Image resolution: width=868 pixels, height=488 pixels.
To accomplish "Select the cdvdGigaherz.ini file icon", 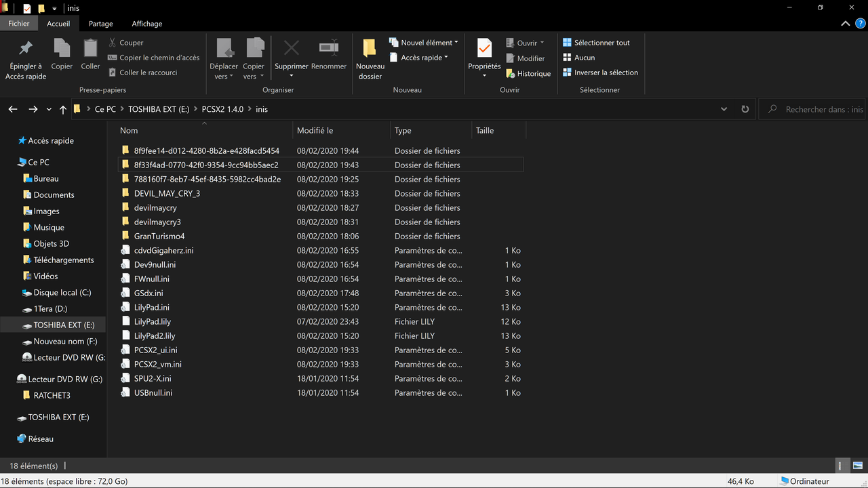I will (x=125, y=251).
